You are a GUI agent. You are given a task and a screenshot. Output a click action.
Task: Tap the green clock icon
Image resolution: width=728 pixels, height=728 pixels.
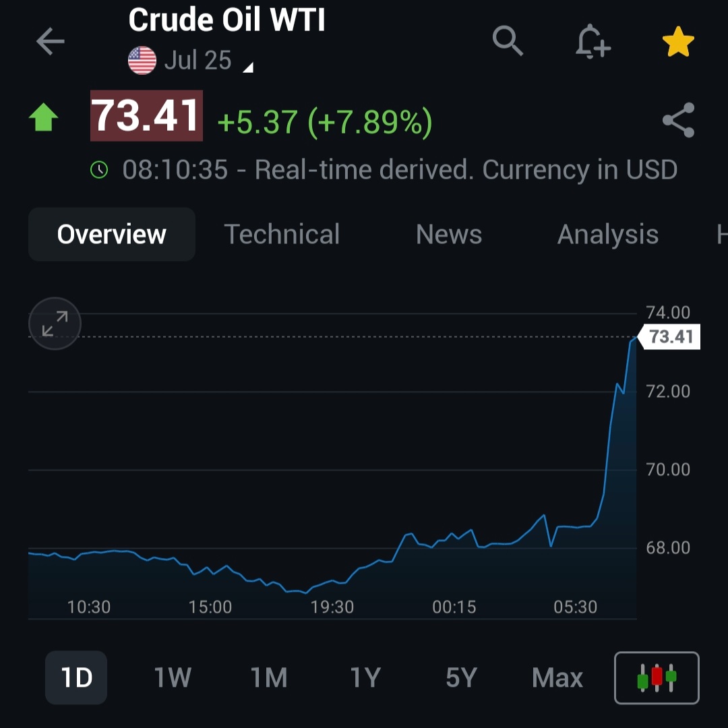tap(99, 169)
